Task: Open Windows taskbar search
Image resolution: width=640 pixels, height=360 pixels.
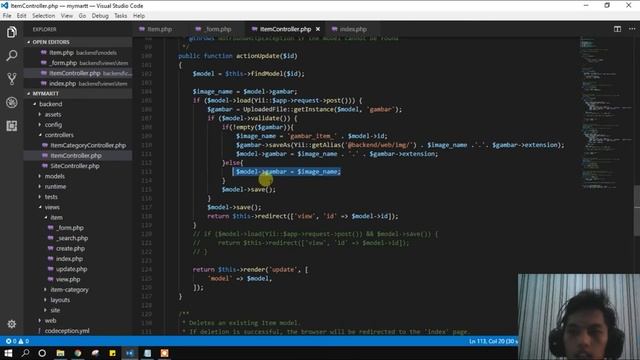Action: pos(25,353)
